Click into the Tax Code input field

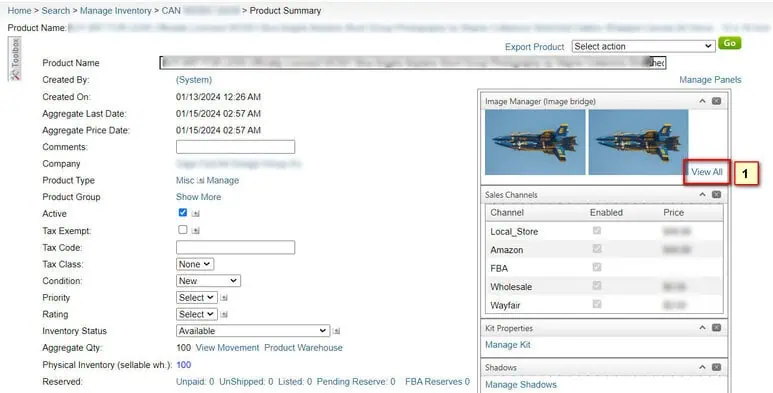tap(236, 248)
